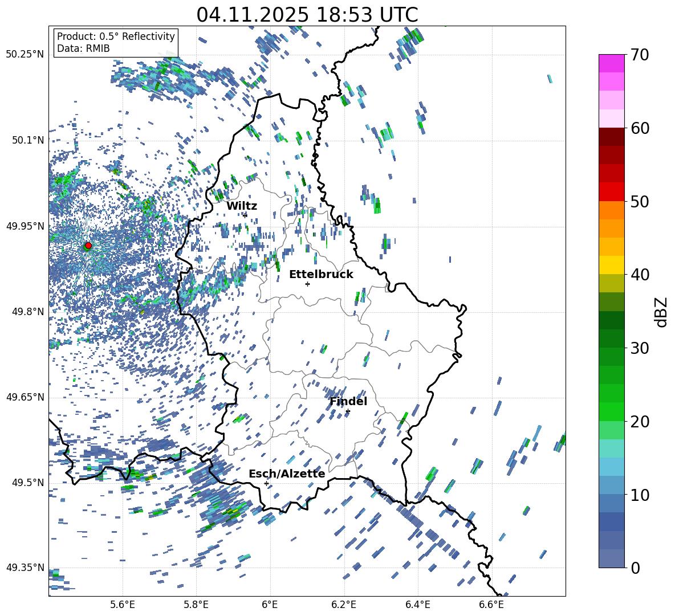Viewport: 675px width, 616px height.
Task: Click the 49.8°N latitude label
Action: [29, 312]
